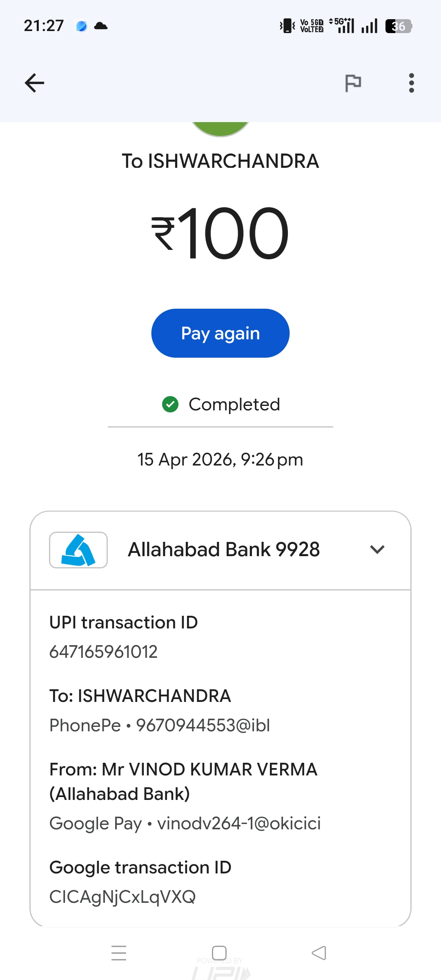Tap the battery indicator in status bar
Image resolution: width=441 pixels, height=980 pixels.
coord(398,26)
